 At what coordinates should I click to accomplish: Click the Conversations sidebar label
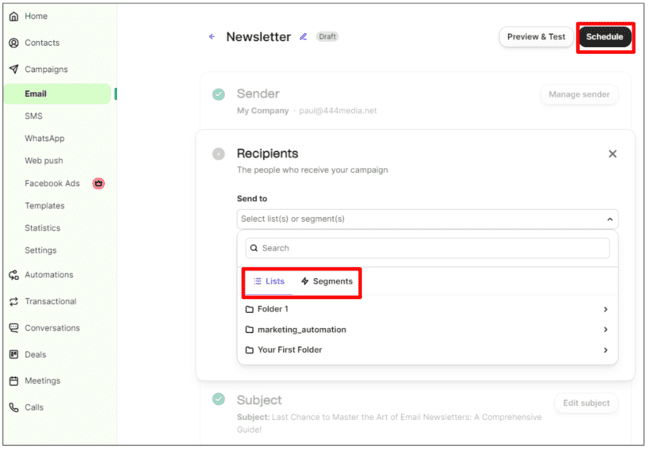pos(52,328)
